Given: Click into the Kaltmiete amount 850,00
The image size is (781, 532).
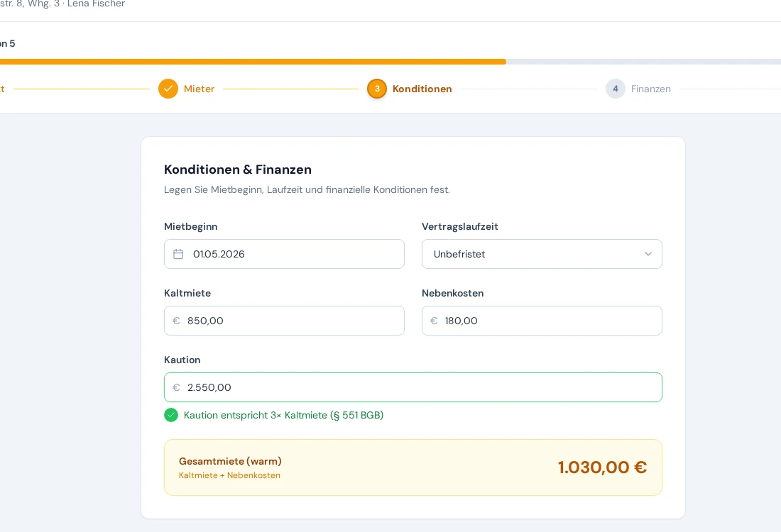Looking at the screenshot, I should tap(291, 321).
